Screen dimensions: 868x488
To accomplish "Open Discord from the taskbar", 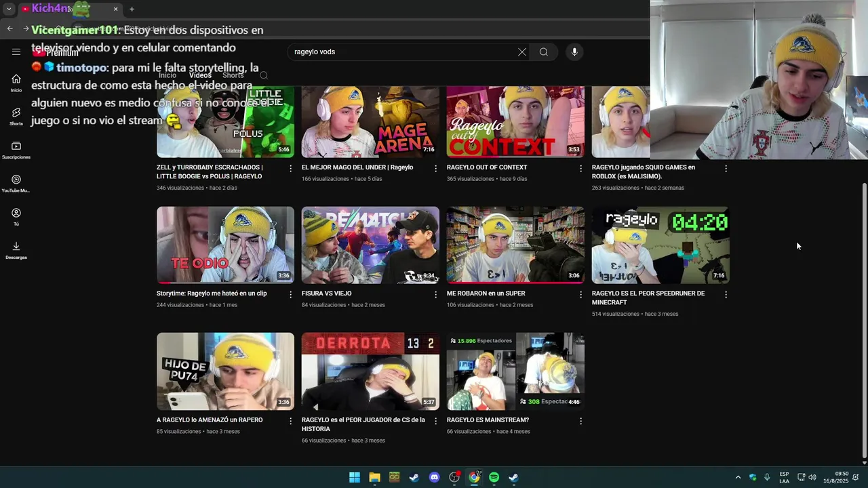I will pos(435,477).
